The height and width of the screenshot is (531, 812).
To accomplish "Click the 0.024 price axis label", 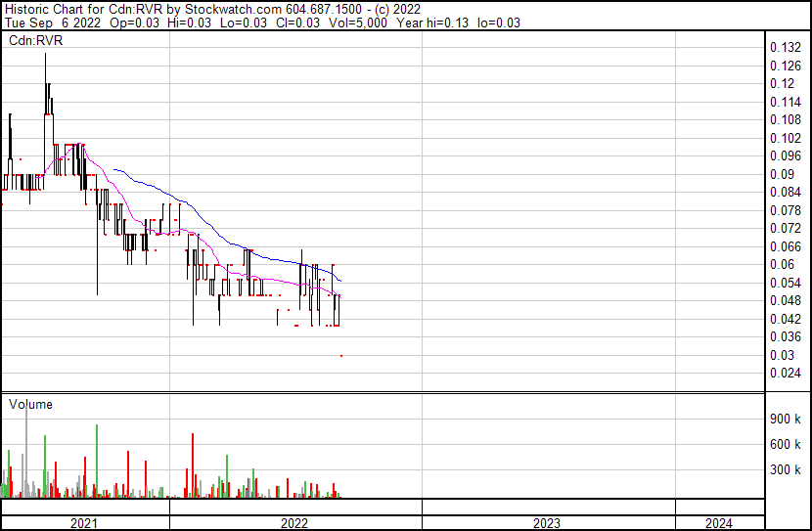I will point(786,373).
